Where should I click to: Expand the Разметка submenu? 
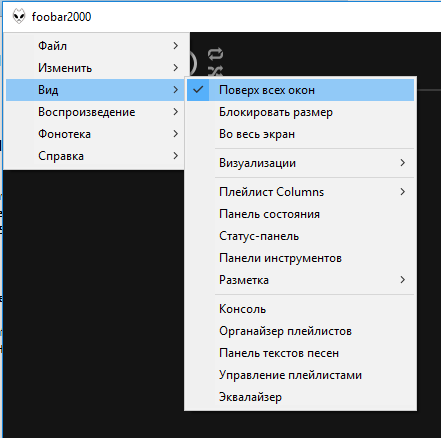coord(300,280)
